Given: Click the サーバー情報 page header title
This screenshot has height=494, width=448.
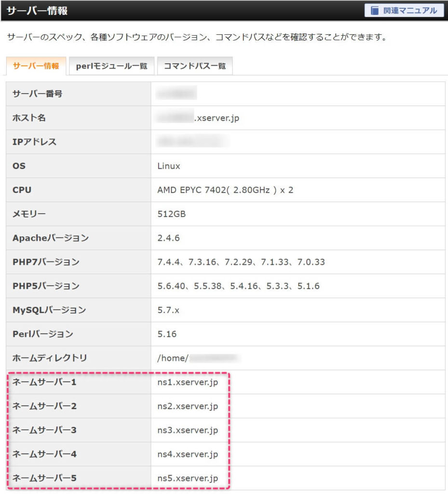Looking at the screenshot, I should [x=37, y=11].
